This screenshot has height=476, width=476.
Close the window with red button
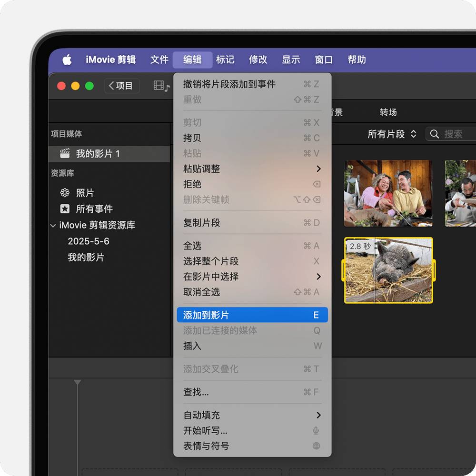[x=61, y=86]
